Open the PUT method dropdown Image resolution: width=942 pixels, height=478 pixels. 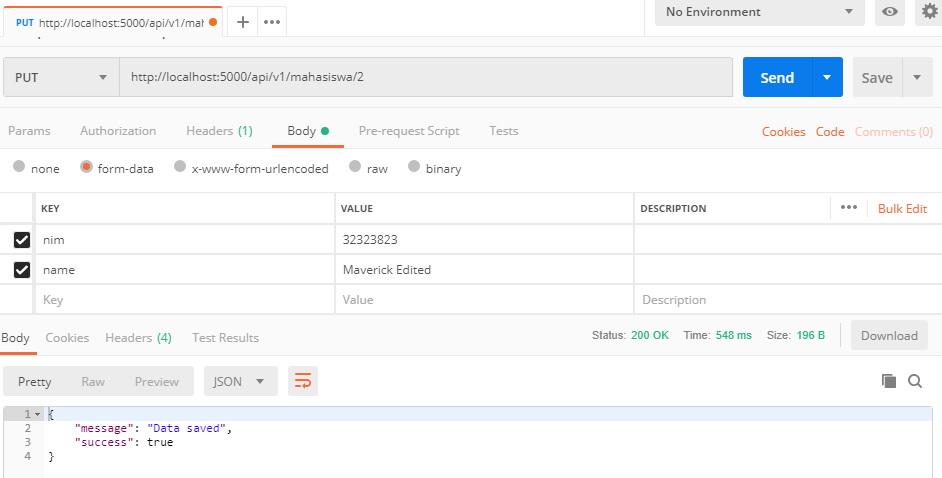(61, 77)
